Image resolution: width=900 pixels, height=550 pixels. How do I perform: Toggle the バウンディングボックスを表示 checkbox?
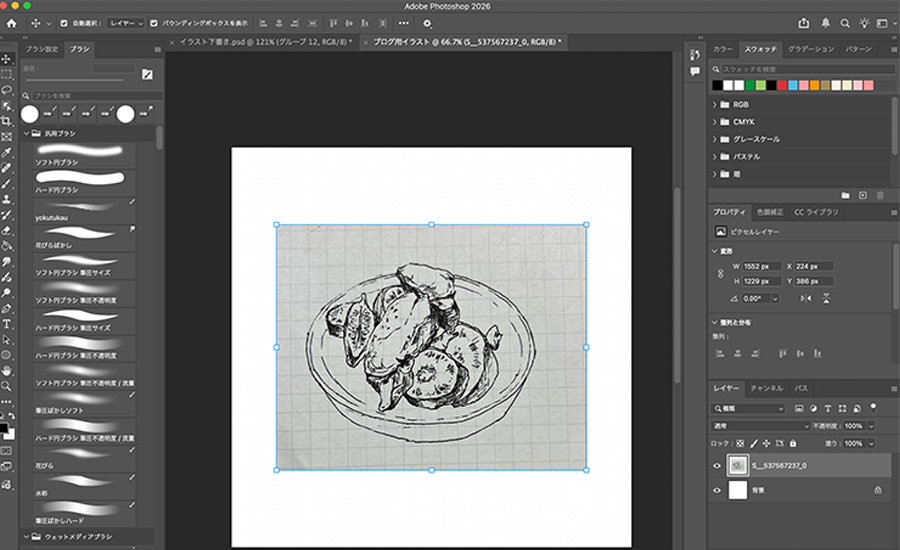coord(153,22)
